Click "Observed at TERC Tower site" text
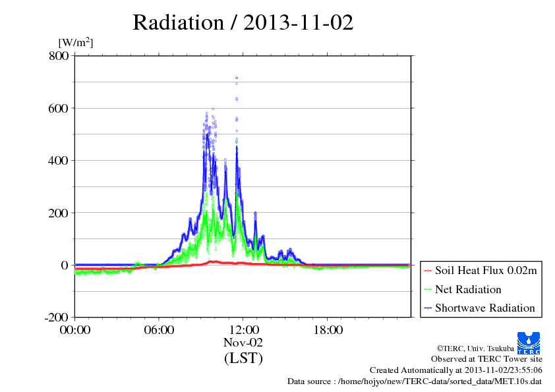The height and width of the screenshot is (392, 555). [486, 359]
